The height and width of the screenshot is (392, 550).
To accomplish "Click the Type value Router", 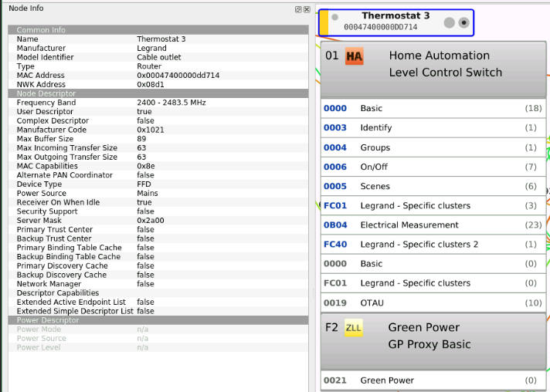I will pyautogui.click(x=149, y=66).
